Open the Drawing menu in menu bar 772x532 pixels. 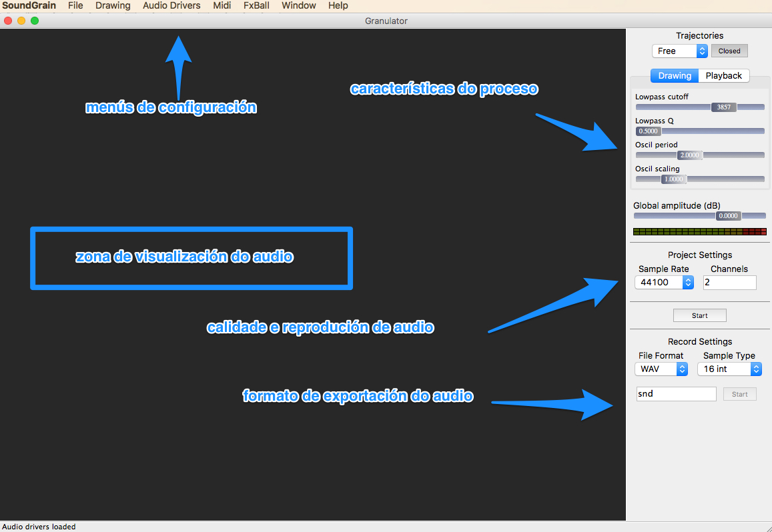click(x=113, y=5)
